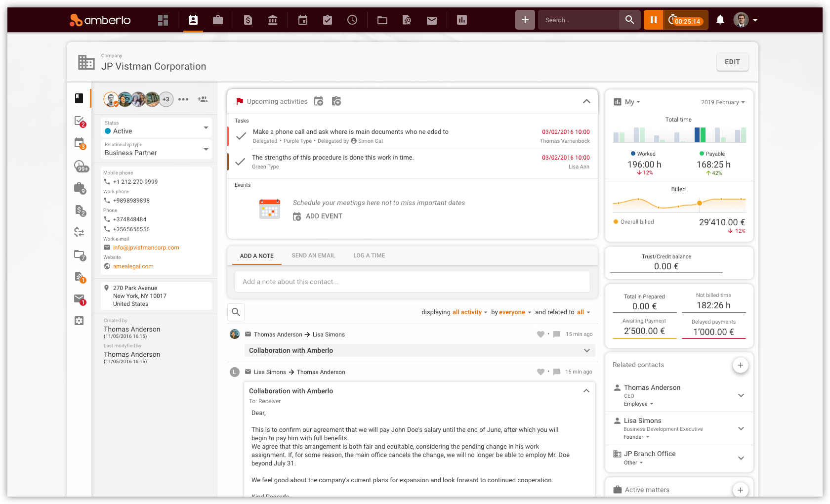The image size is (830, 504).
Task: Open the 2019 February period dropdown
Action: (x=723, y=102)
